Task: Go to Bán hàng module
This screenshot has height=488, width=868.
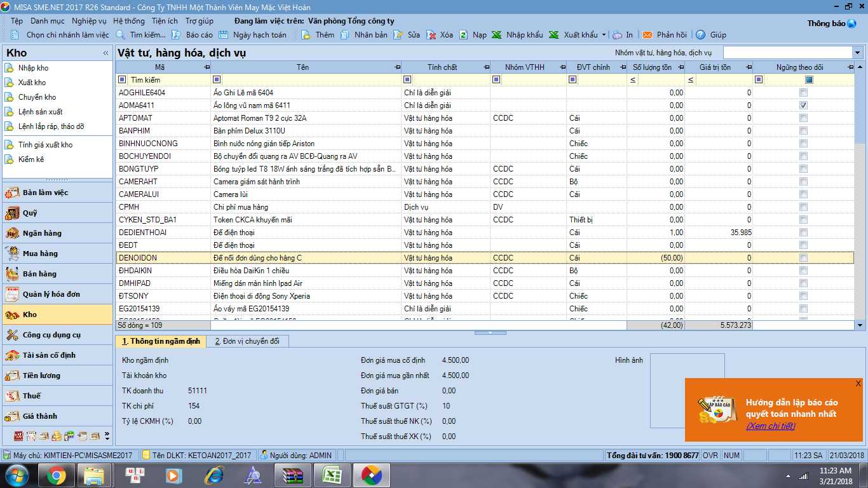Action: (58, 274)
